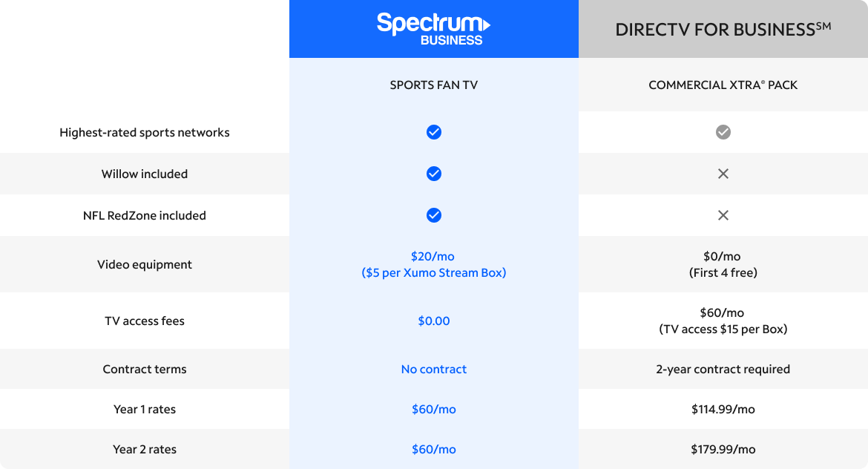Image resolution: width=868 pixels, height=469 pixels.
Task: Click Spectrum's Willow included blue checkmark
Action: point(434,174)
